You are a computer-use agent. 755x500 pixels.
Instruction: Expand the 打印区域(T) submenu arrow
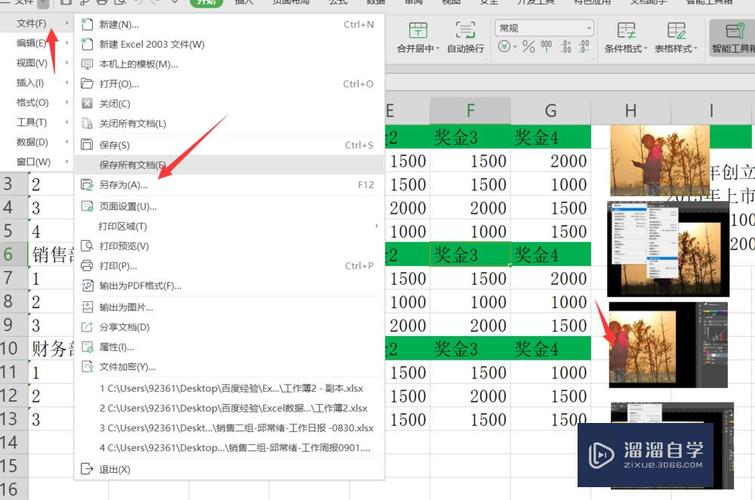377,226
